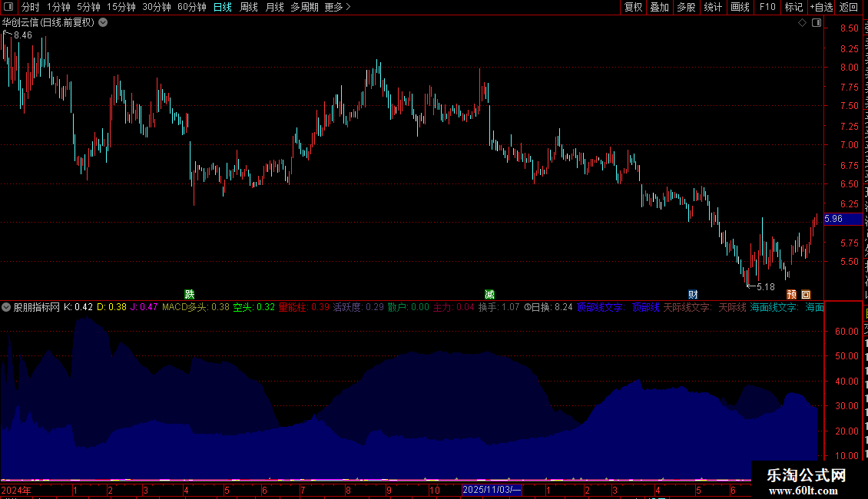Image resolution: width=868 pixels, height=499 pixels.
Task: Open the 统计 statistics tool
Action: (712, 7)
